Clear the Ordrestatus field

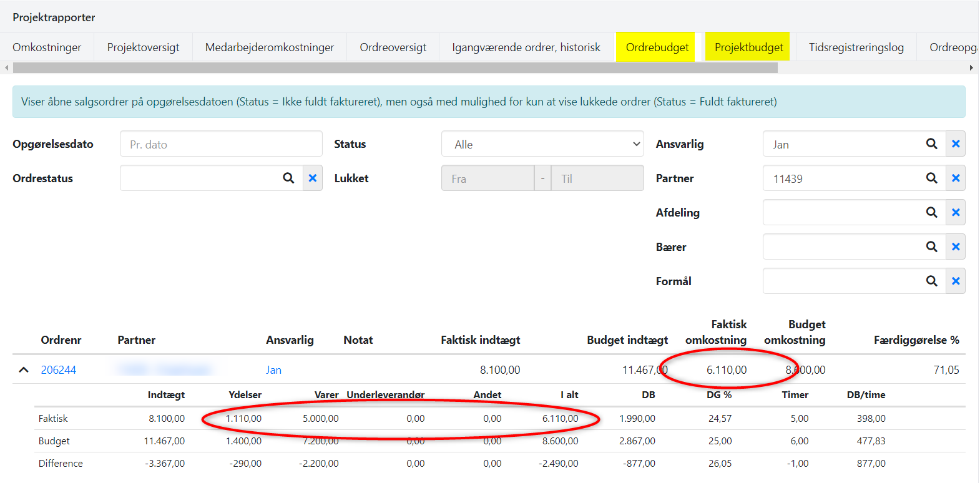click(x=312, y=178)
